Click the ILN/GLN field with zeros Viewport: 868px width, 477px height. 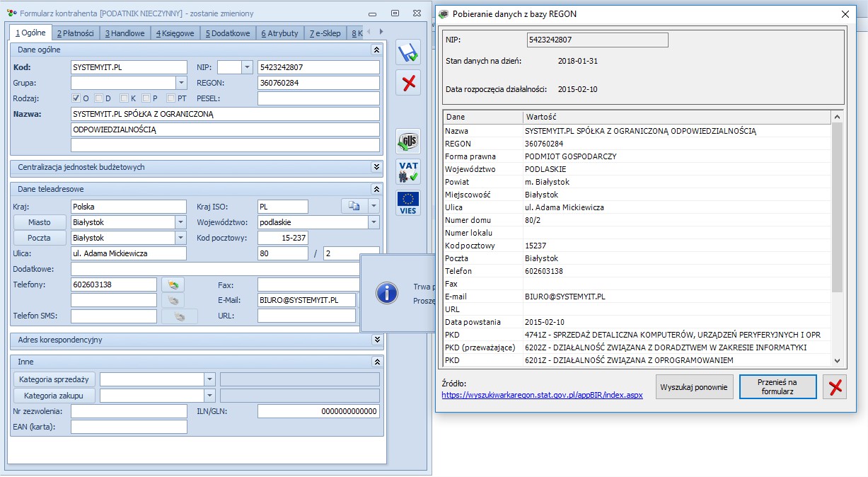(x=318, y=411)
